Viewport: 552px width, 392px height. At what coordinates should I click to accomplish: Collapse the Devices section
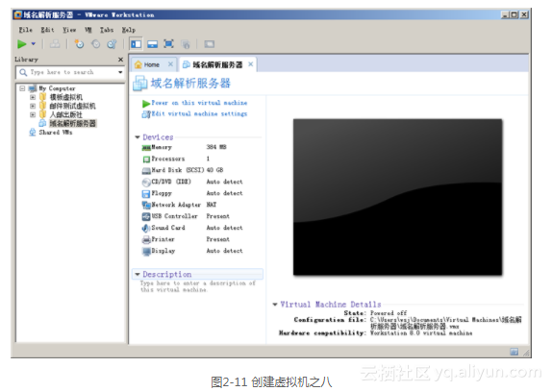(138, 137)
